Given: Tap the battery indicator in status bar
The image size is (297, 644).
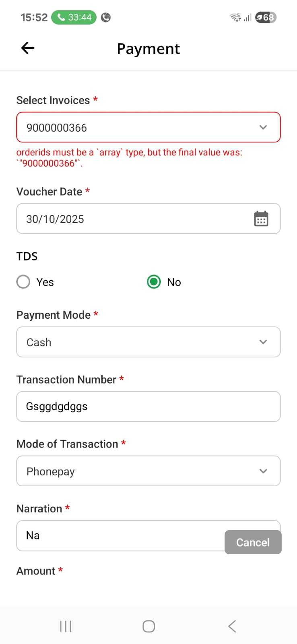Looking at the screenshot, I should click(x=266, y=17).
